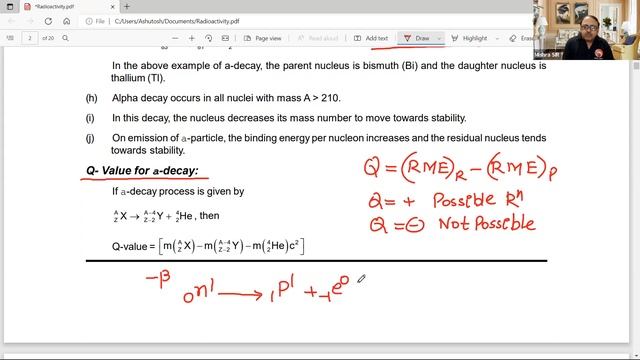Rotate the PDF page

[x=209, y=38]
